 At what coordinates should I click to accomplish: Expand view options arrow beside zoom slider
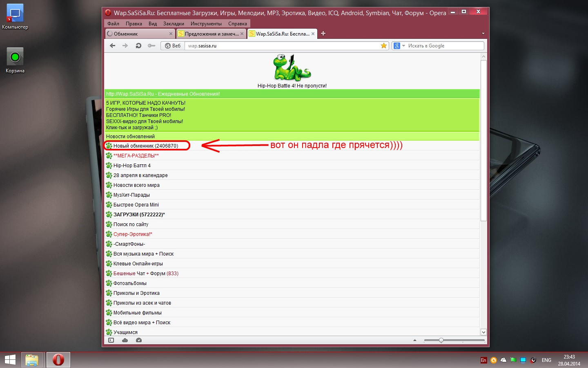(415, 340)
